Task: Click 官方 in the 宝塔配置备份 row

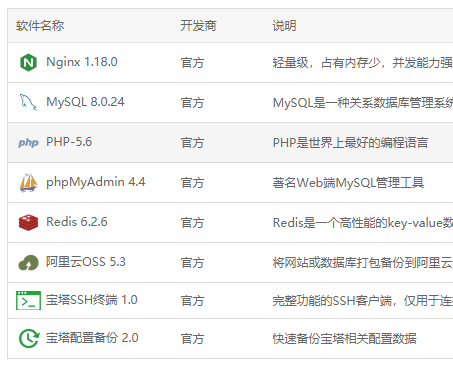Action: click(192, 339)
